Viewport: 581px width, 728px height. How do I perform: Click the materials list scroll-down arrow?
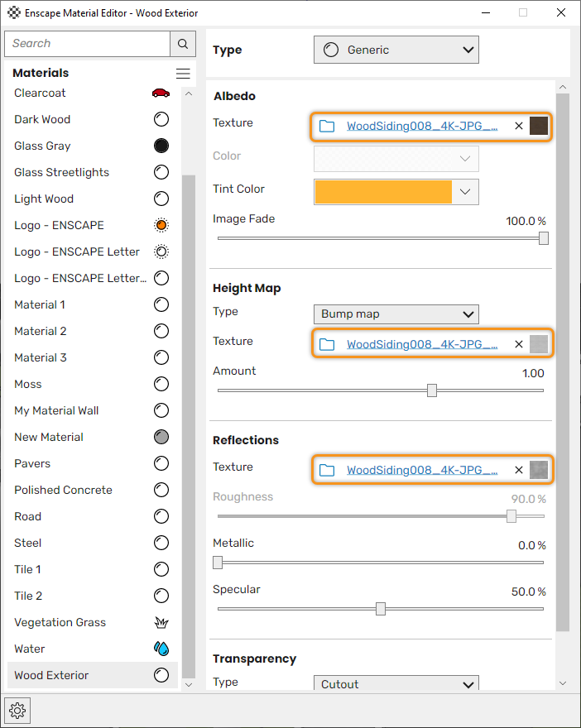tap(189, 685)
